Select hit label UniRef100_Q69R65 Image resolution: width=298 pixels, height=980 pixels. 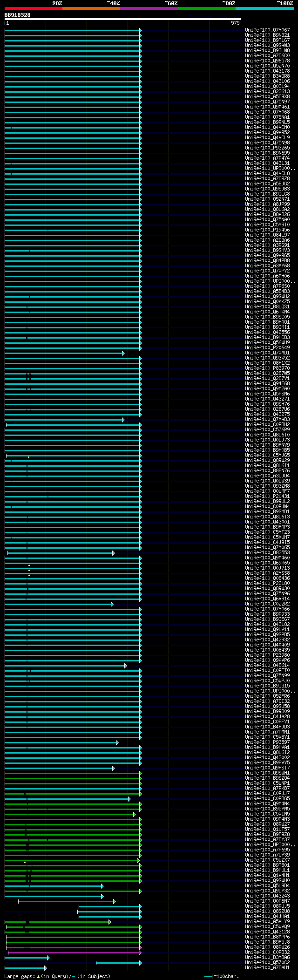pos(267,563)
